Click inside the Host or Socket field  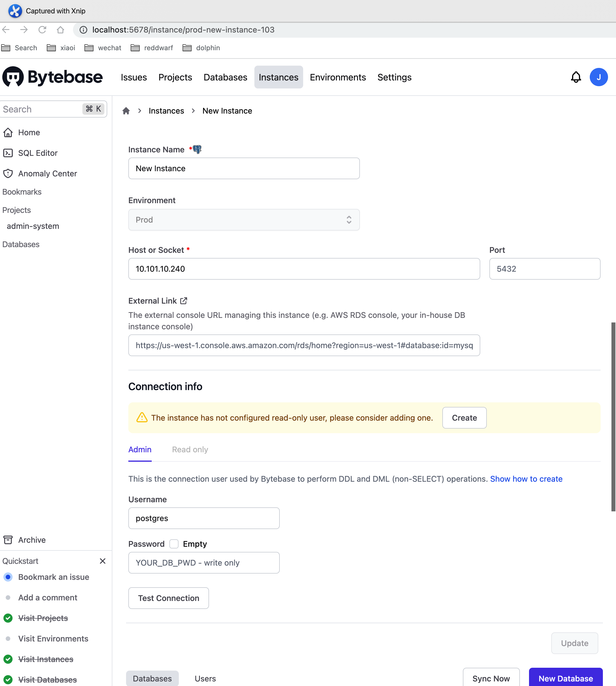304,269
